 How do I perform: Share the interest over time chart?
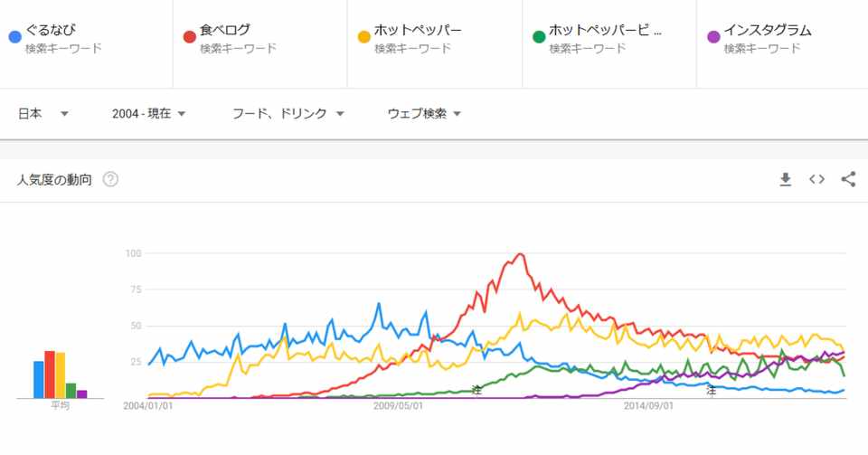point(848,179)
